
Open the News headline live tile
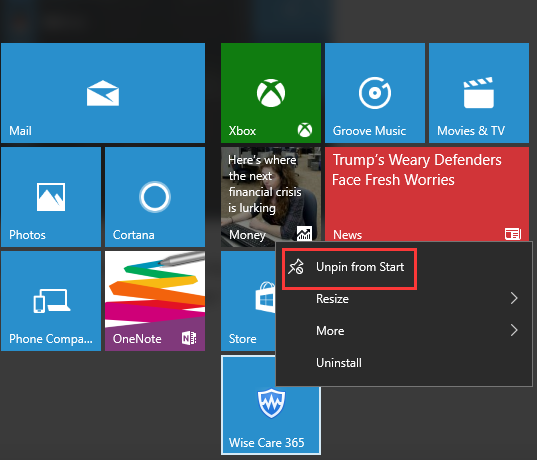[427, 195]
